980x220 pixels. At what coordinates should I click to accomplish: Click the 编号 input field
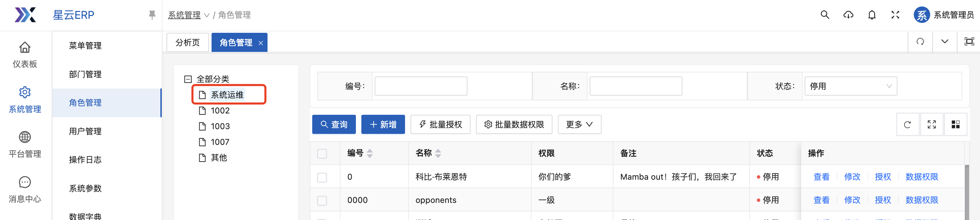click(x=421, y=86)
